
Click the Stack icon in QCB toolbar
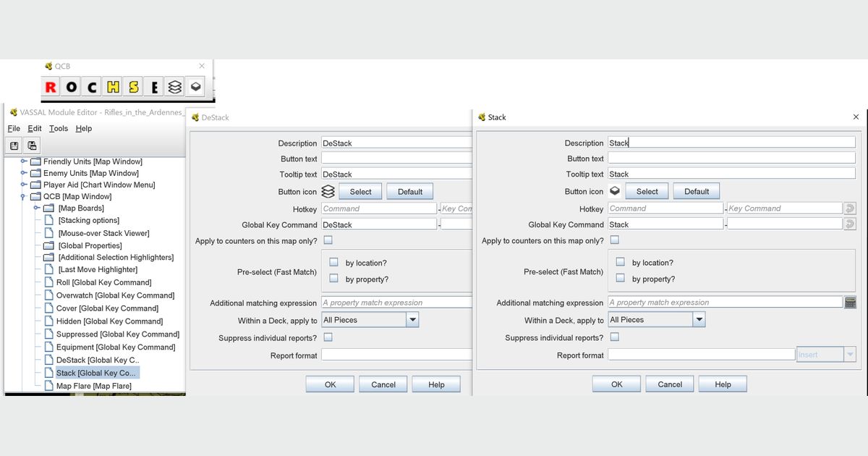click(x=195, y=88)
